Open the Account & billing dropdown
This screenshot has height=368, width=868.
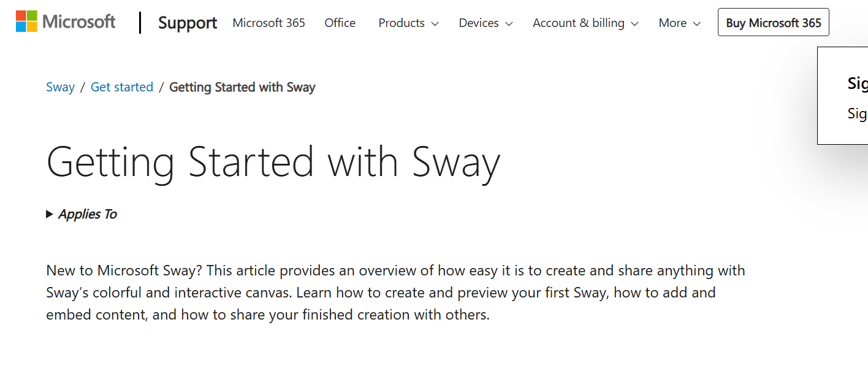click(x=585, y=23)
